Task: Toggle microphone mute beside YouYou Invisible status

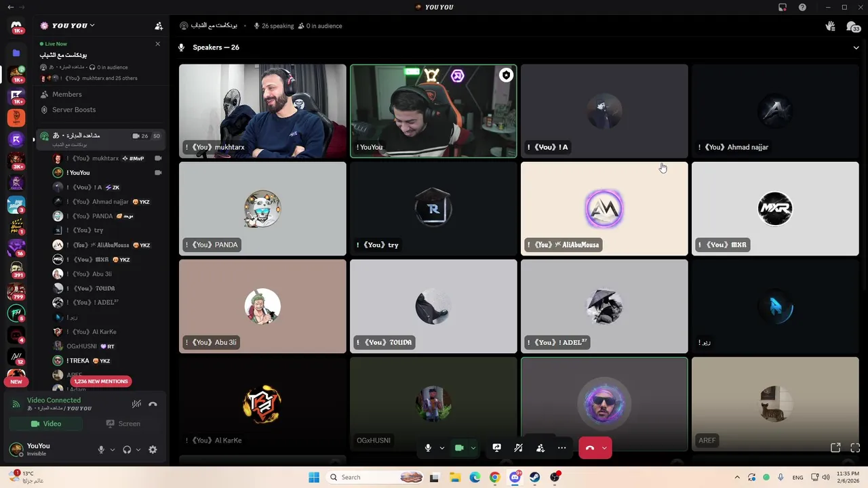Action: point(101,449)
